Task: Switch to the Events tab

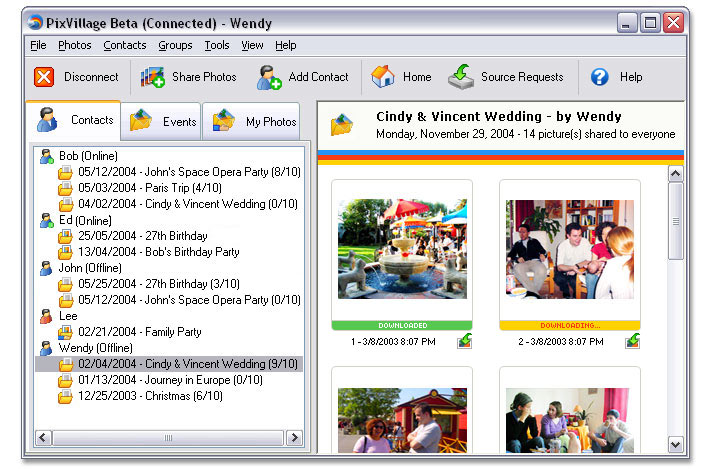Action: coord(161,121)
